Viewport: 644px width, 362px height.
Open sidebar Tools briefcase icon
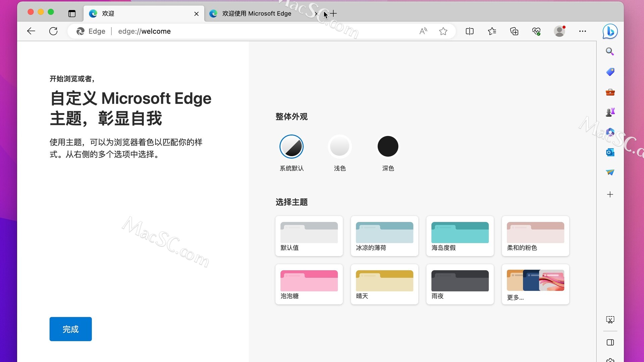(610, 92)
